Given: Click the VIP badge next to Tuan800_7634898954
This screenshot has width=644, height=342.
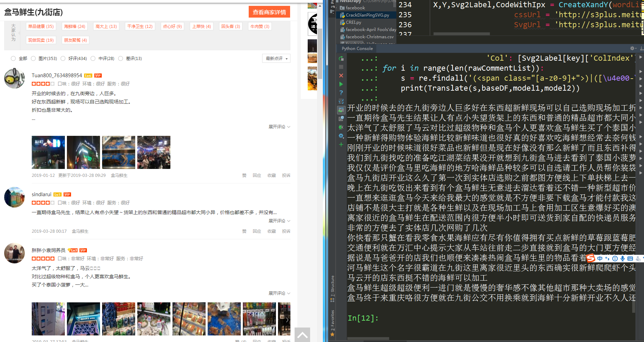Looking at the screenshot, I should (x=98, y=76).
